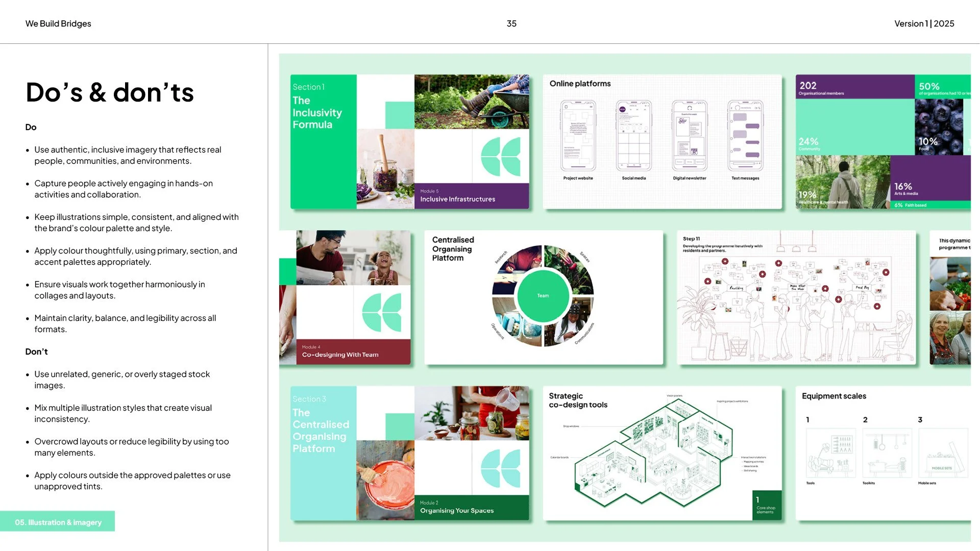Click the Social media phone wireframe icon
This screenshot has height=551, width=980.
pyautogui.click(x=633, y=136)
